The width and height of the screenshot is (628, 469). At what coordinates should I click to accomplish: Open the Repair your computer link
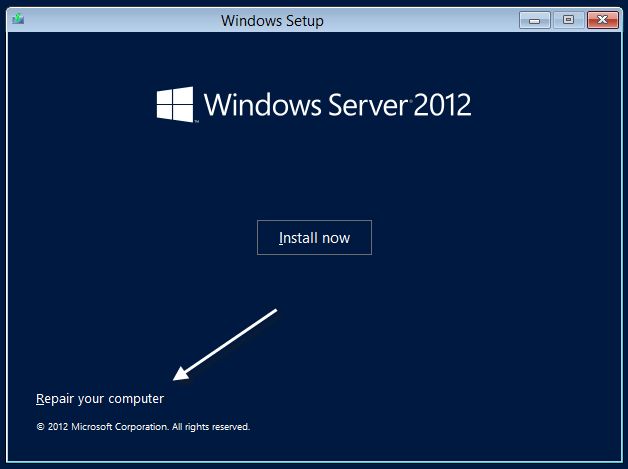coord(99,399)
